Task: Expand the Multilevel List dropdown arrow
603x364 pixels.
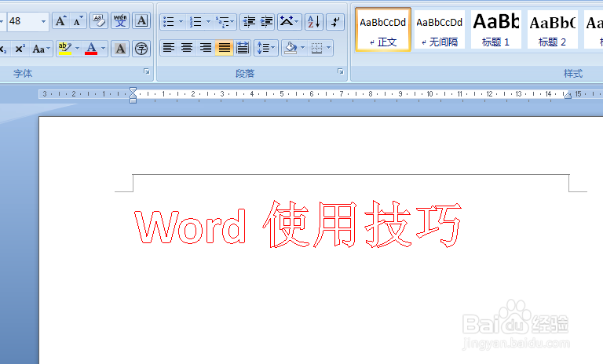Action: (x=232, y=21)
